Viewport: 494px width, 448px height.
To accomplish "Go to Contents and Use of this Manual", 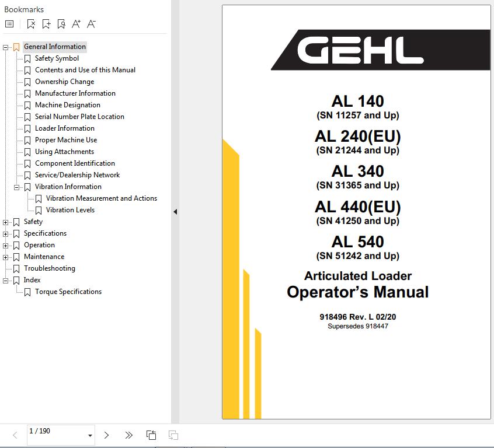I will (x=85, y=70).
